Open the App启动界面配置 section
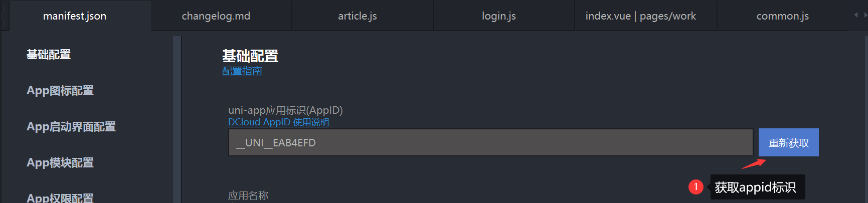The height and width of the screenshot is (203, 868). [71, 127]
